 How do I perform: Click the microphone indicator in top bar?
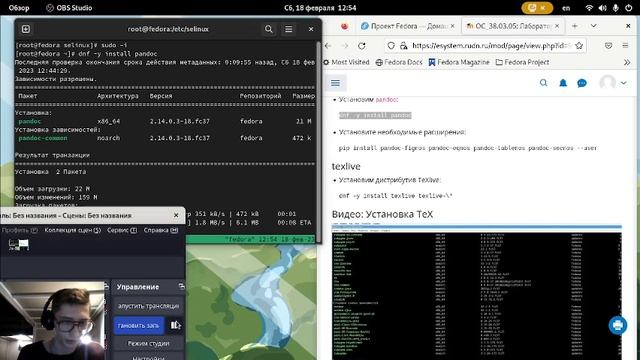pyautogui.click(x=616, y=8)
